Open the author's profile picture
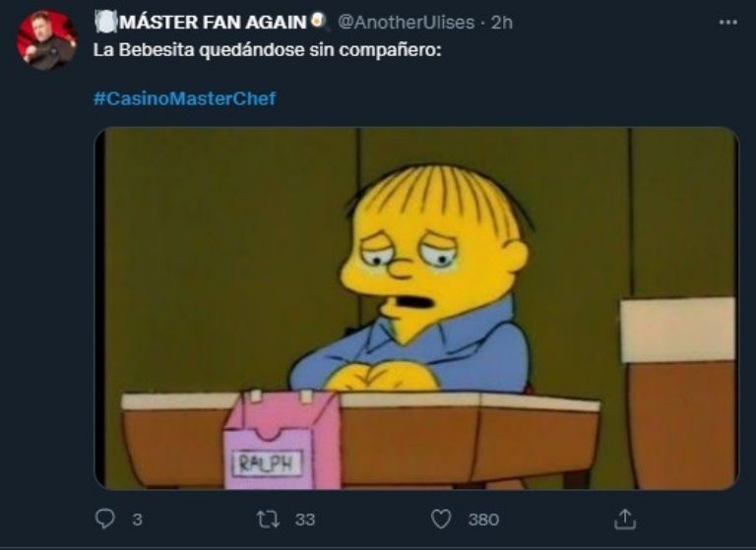Viewport: 756px width, 550px height. coord(47,40)
